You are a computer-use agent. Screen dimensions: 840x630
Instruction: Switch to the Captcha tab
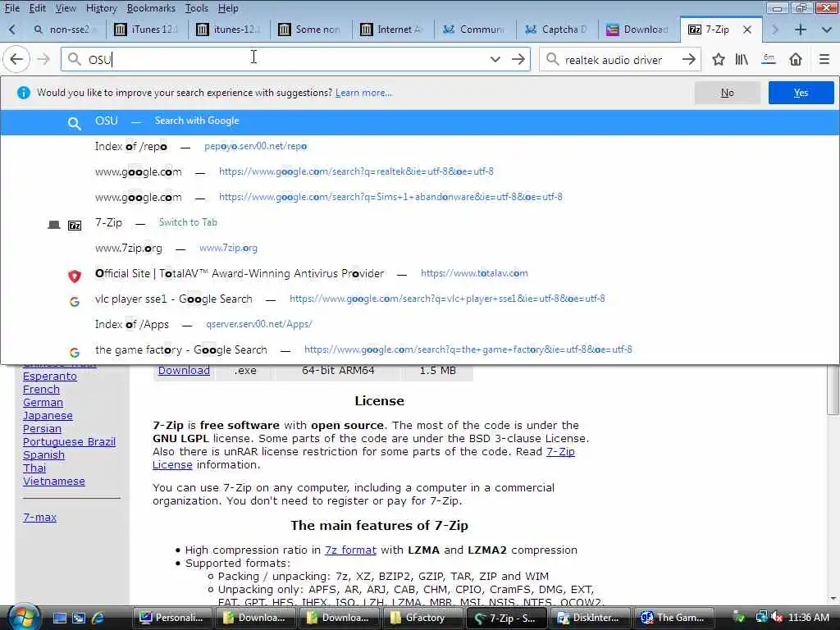(x=557, y=30)
